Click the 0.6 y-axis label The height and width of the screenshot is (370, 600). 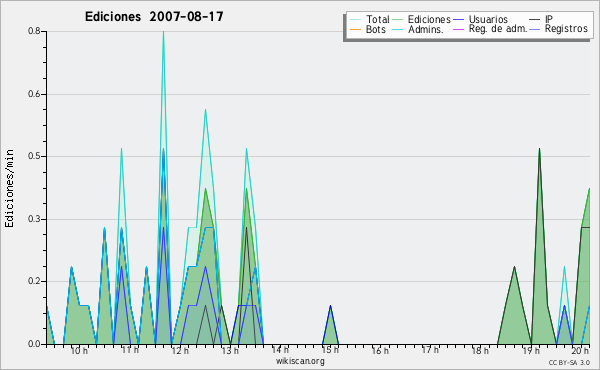tap(34, 94)
